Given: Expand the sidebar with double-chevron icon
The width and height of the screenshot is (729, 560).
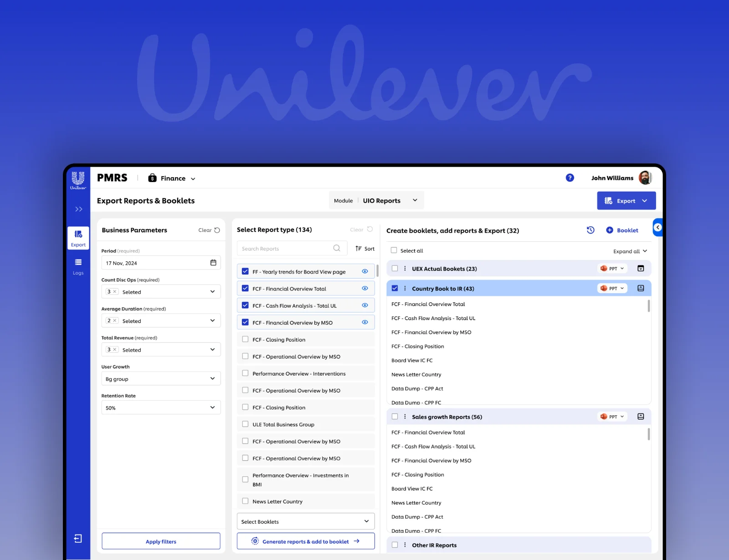Looking at the screenshot, I should pos(78,209).
